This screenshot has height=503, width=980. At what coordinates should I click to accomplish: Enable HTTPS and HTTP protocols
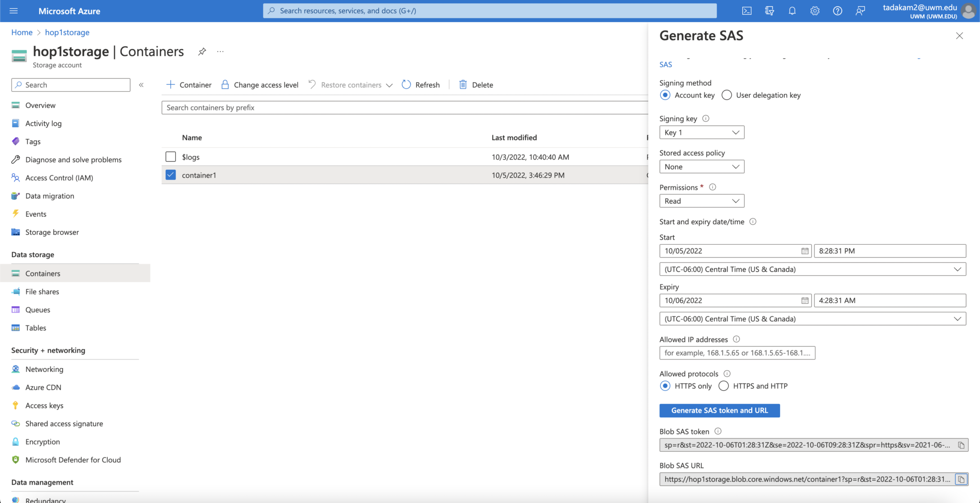tap(723, 386)
